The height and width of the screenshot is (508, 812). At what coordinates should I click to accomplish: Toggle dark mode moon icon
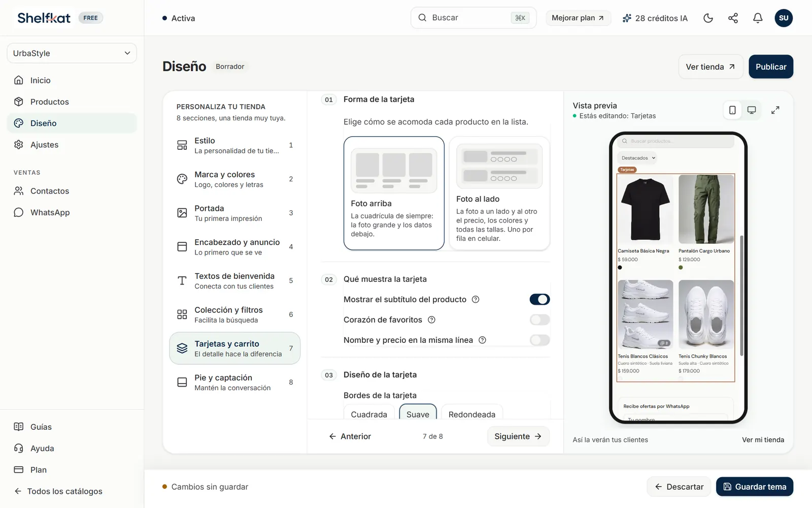point(708,18)
